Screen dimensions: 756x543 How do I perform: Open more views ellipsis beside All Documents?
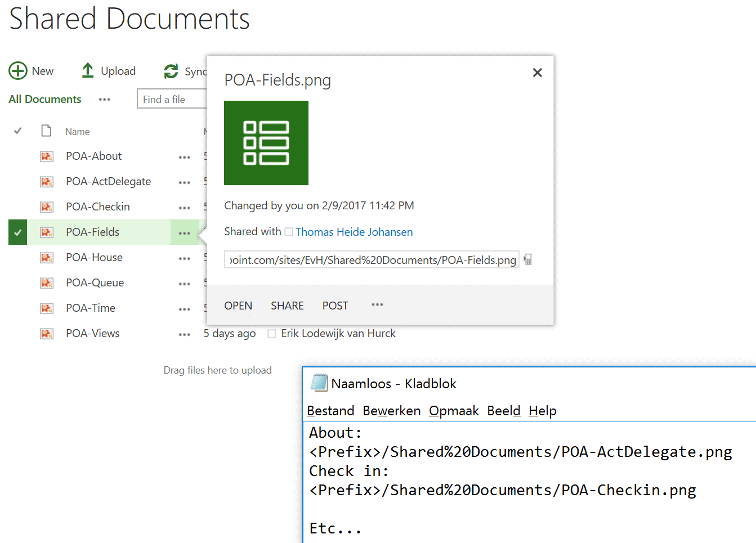pos(105,100)
